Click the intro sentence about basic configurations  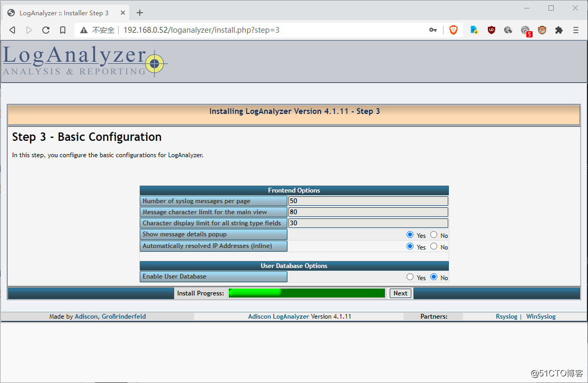coord(108,155)
